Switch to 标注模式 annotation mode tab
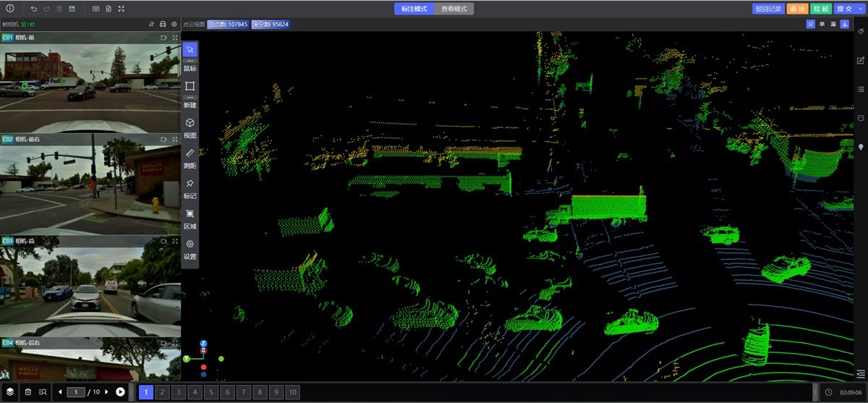Viewport: 868px width, 403px height. coord(414,9)
